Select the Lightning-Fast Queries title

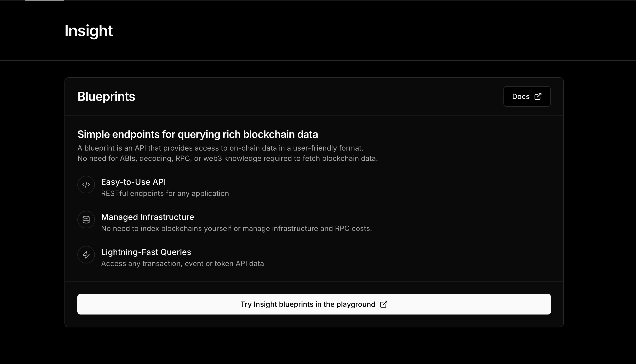[146, 252]
